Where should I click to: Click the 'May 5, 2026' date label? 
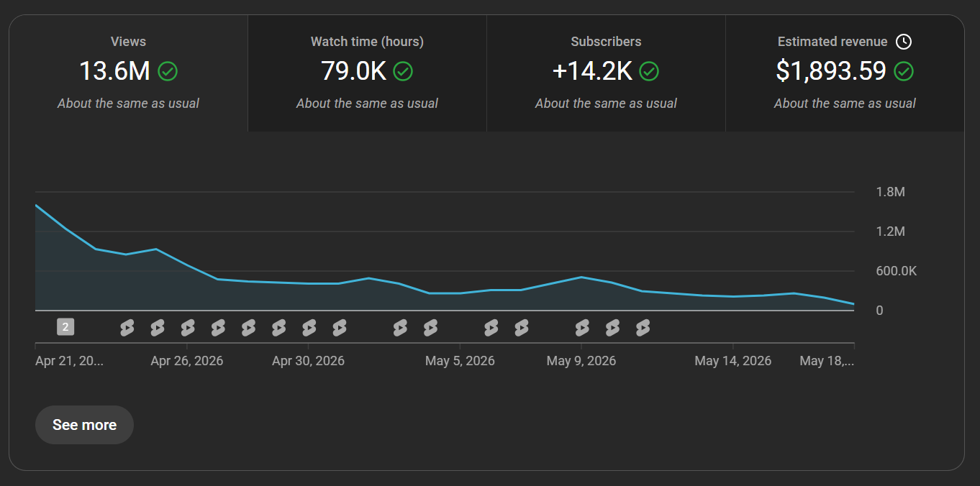[x=460, y=361]
